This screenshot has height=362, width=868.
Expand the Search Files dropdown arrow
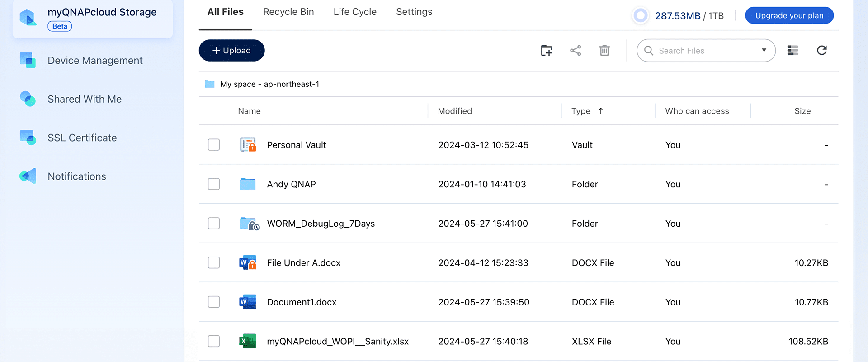click(764, 50)
